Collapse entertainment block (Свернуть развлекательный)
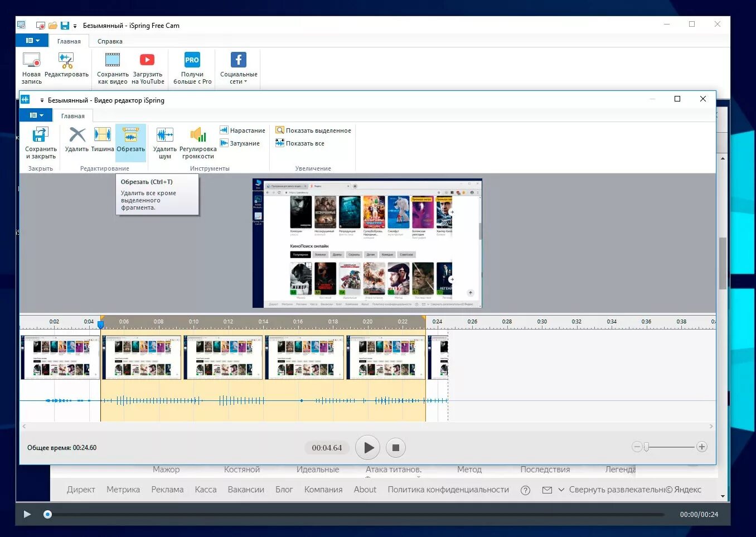Image resolution: width=756 pixels, height=537 pixels. (x=613, y=490)
